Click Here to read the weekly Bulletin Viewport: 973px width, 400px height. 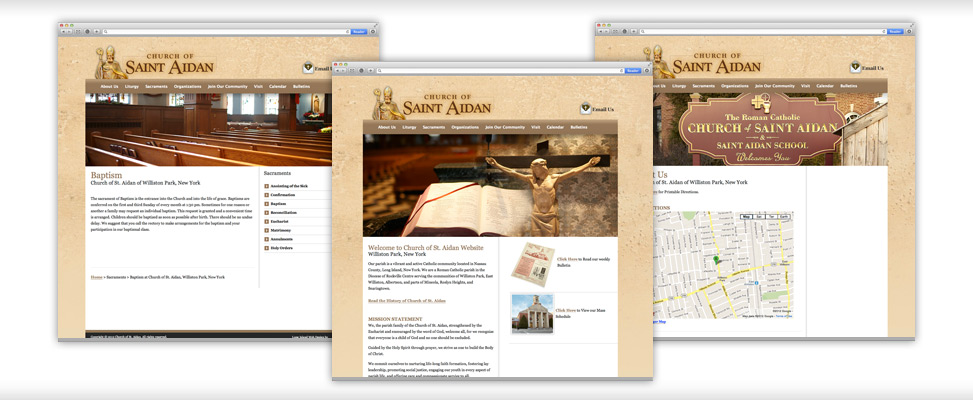567,259
